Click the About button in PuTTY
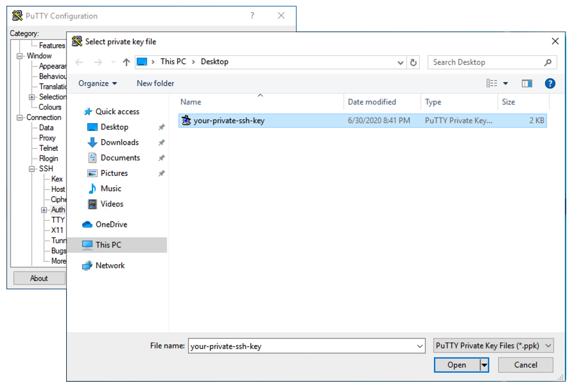This screenshot has width=574, height=392. coord(39,278)
